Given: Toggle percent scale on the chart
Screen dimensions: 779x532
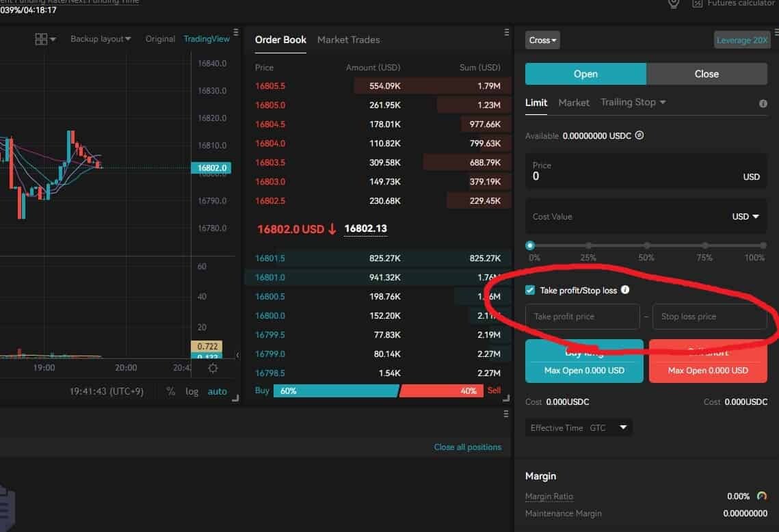Looking at the screenshot, I should pos(171,392).
